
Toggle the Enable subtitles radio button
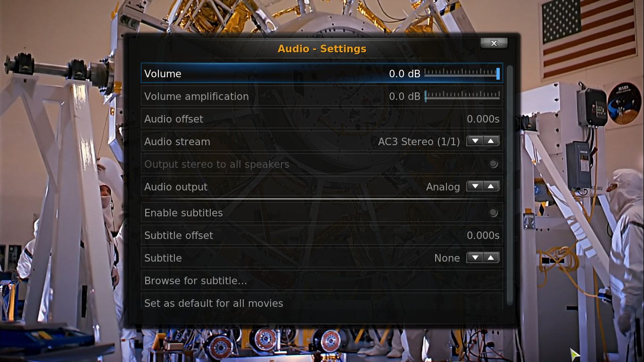(x=493, y=213)
